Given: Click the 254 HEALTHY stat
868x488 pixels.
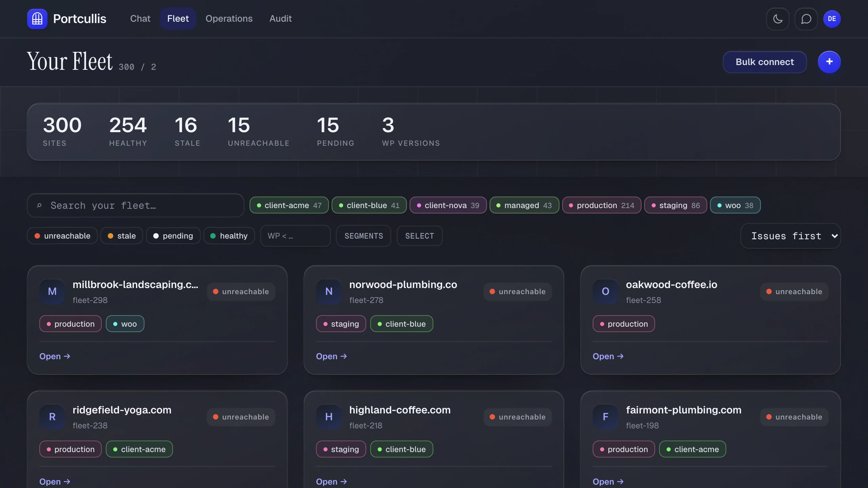Looking at the screenshot, I should (128, 131).
